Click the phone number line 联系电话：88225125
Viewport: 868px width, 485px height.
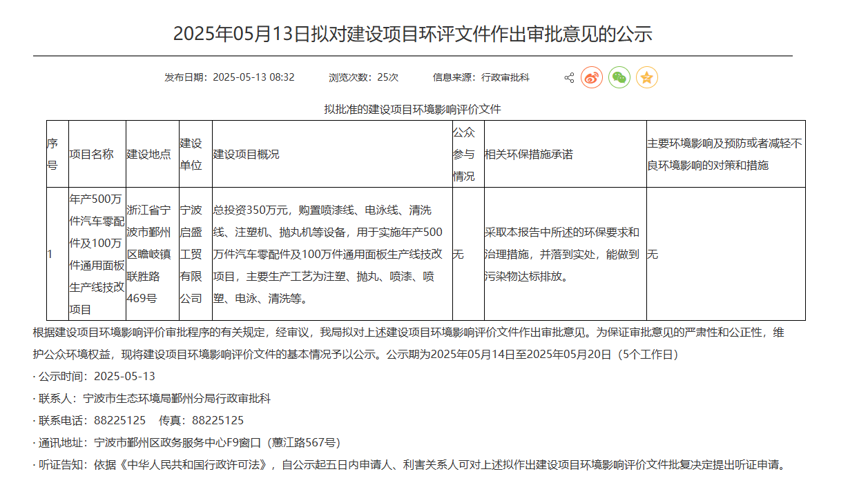(x=138, y=420)
